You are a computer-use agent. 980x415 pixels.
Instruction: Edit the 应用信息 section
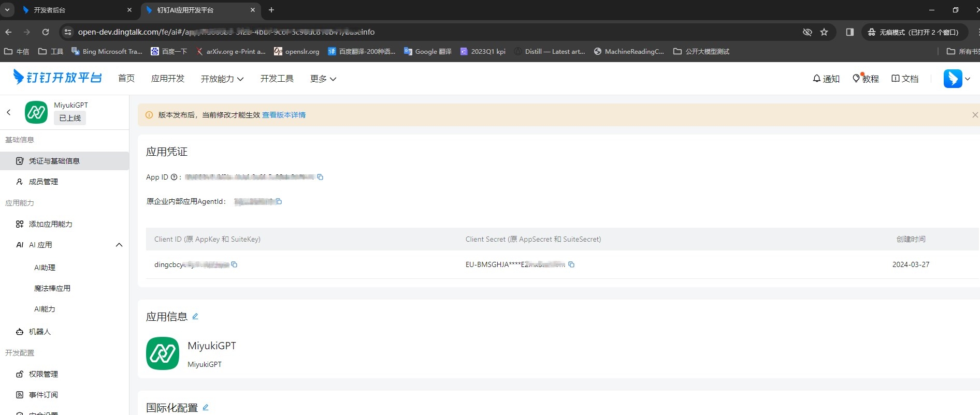pos(195,316)
